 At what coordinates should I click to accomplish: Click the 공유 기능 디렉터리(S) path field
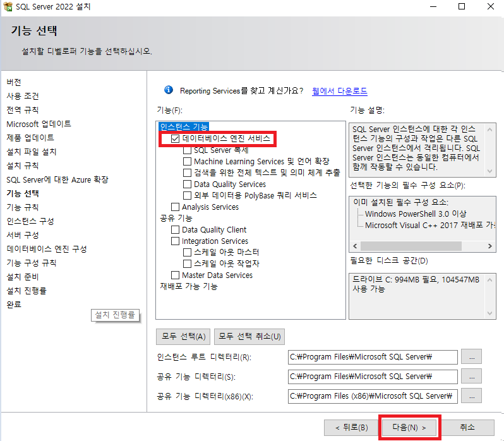(x=373, y=377)
